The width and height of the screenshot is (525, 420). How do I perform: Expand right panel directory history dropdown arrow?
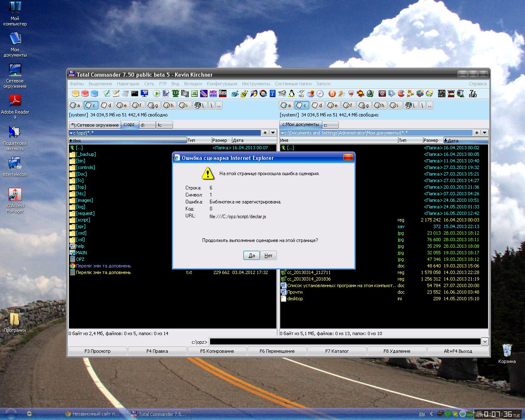tap(484, 133)
